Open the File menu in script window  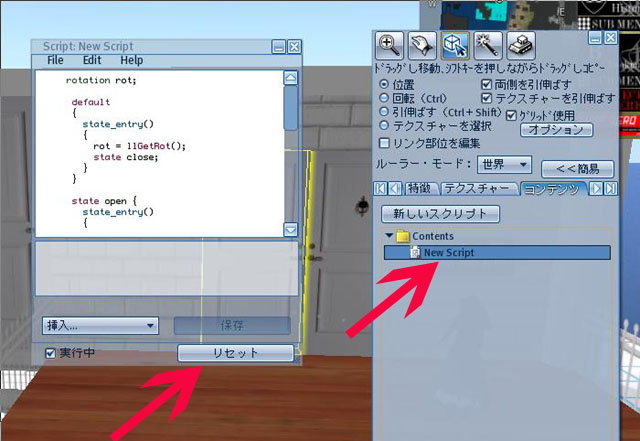[x=55, y=60]
